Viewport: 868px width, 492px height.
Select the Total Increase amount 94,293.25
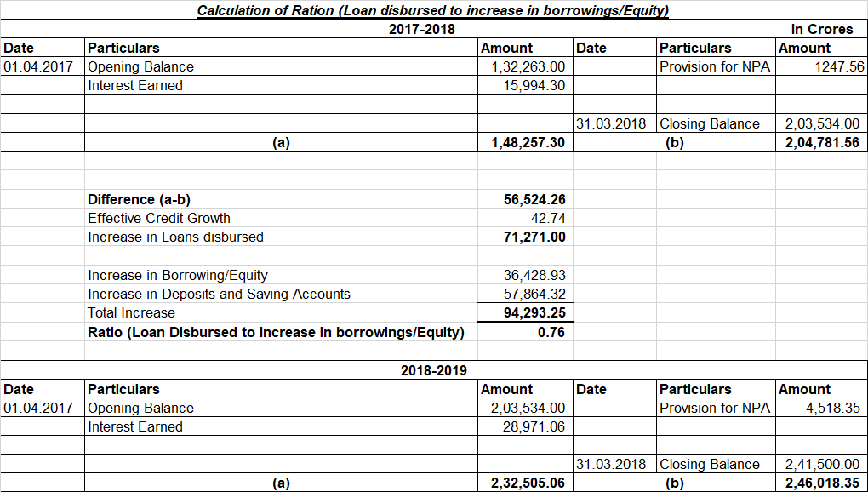point(534,313)
